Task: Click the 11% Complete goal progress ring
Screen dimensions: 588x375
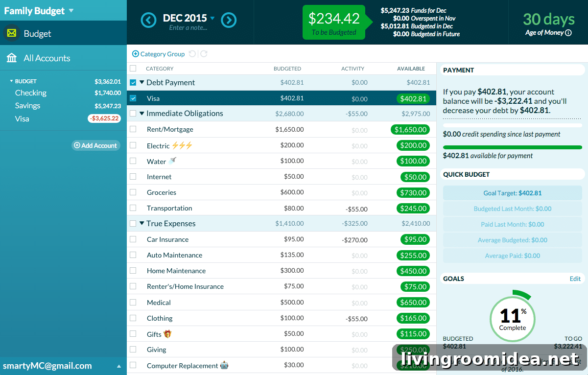Action: click(x=513, y=317)
